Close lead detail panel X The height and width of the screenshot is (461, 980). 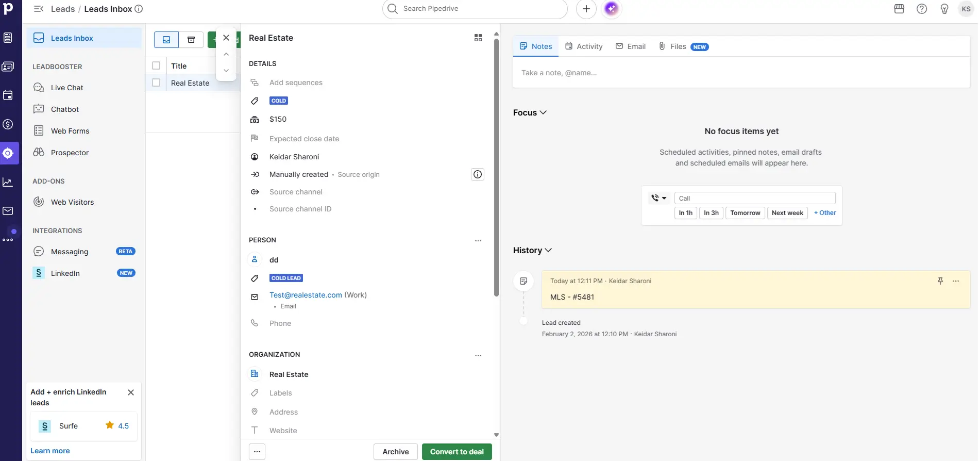[x=226, y=38]
